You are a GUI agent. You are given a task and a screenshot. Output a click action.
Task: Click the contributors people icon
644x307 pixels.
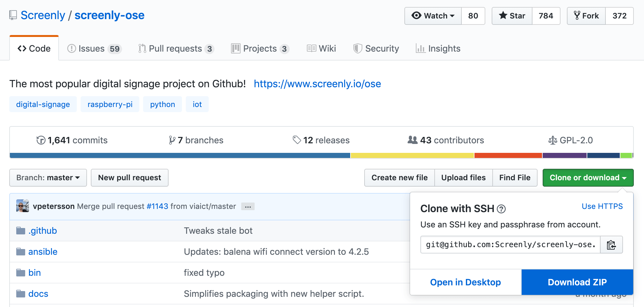pos(412,140)
